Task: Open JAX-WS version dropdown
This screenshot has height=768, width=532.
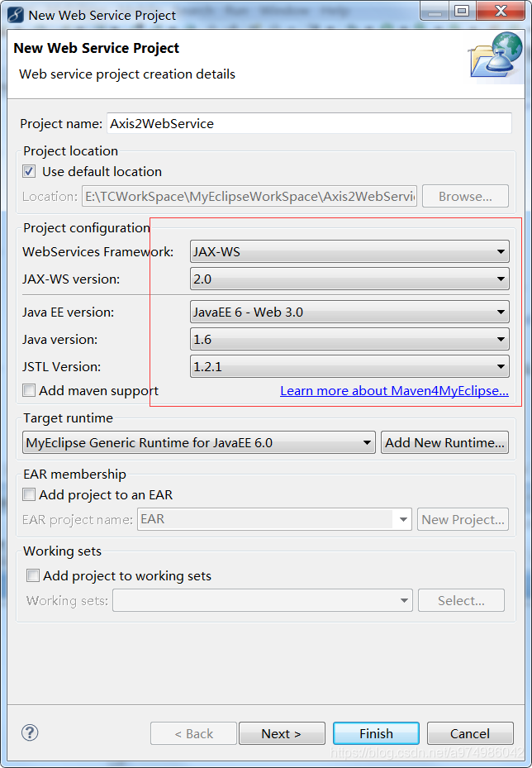Action: [x=349, y=279]
